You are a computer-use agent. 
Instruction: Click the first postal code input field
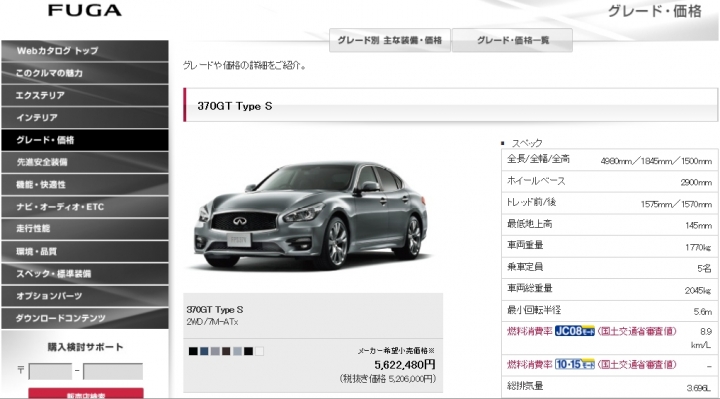pos(51,371)
